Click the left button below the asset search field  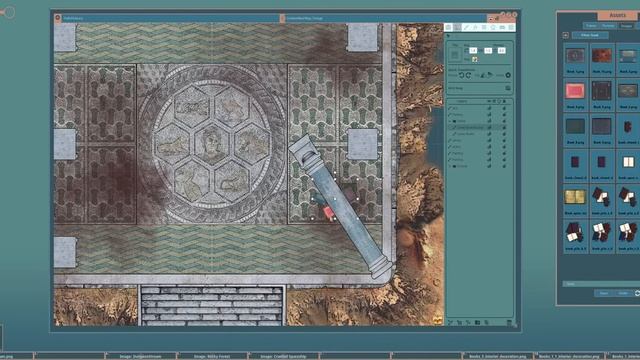tap(603, 293)
